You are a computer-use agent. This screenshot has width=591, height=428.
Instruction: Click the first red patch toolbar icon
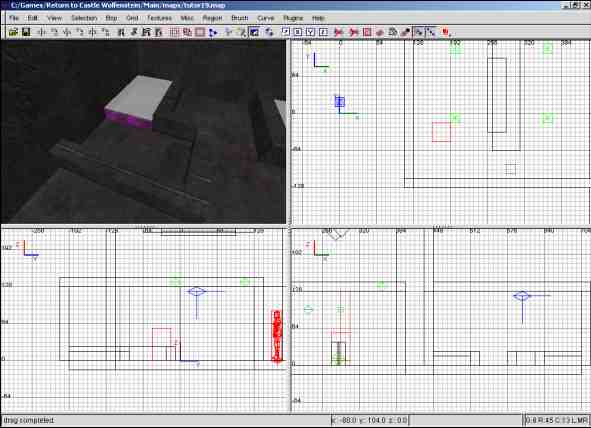[x=339, y=32]
